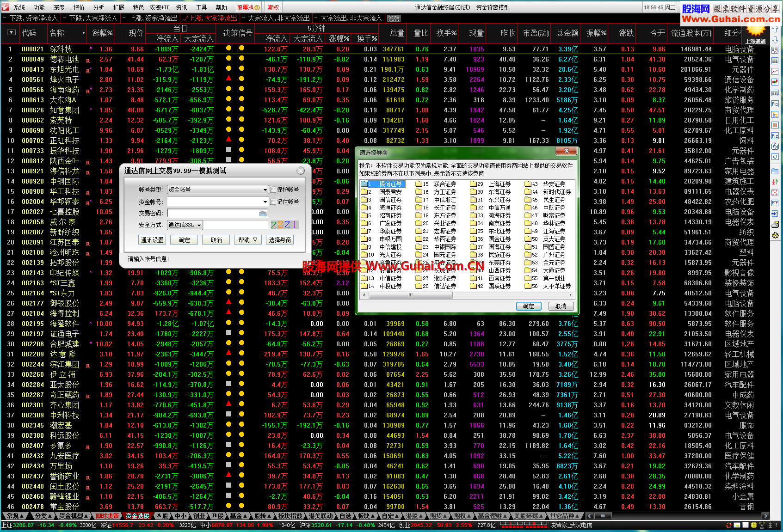Click the bottom tab bar horizontal scrollbar
Viewport: 783px width, 532px height.
(x=677, y=516)
